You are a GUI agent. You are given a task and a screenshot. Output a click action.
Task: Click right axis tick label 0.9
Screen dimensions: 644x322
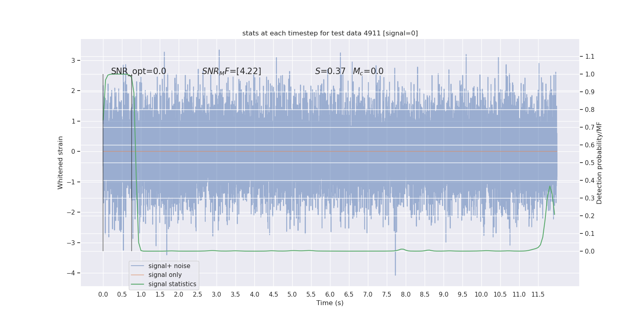[590, 92]
